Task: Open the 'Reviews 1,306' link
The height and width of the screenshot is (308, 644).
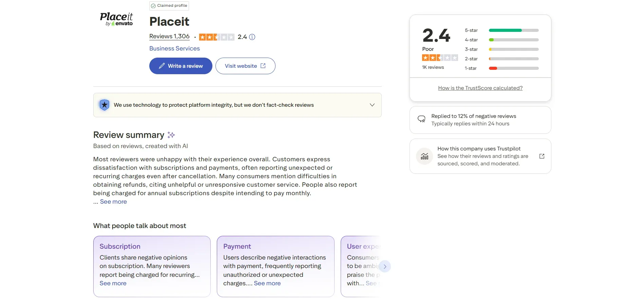Action: [x=169, y=36]
